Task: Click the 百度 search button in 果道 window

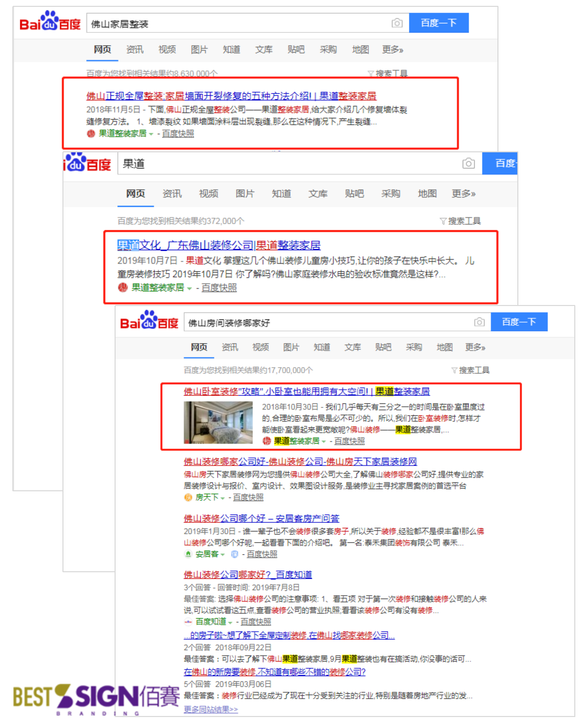Action: 499,163
